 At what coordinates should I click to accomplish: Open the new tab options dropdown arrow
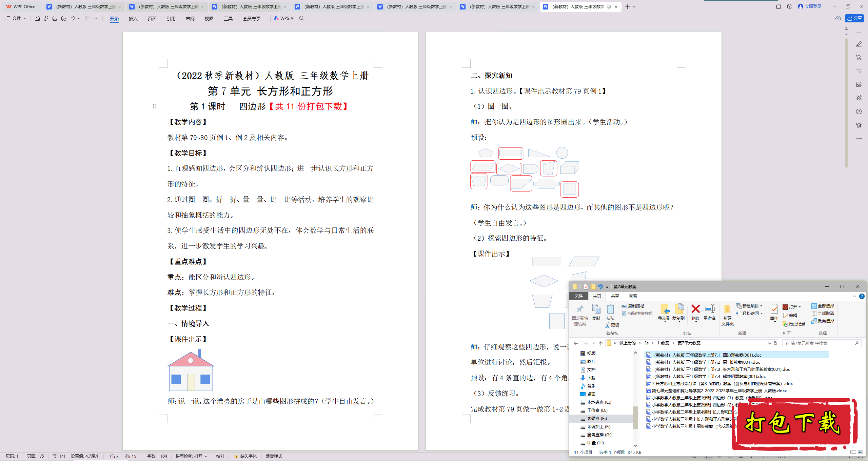(x=635, y=7)
